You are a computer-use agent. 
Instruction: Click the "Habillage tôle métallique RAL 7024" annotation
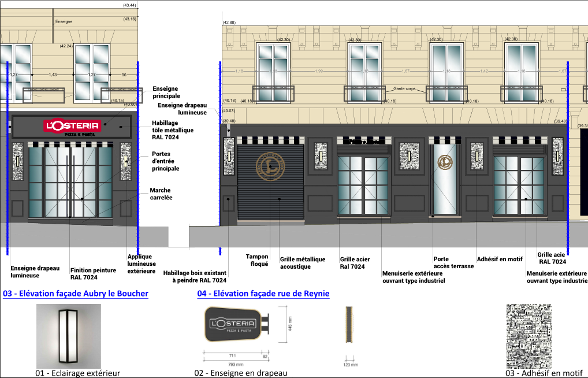coord(173,131)
